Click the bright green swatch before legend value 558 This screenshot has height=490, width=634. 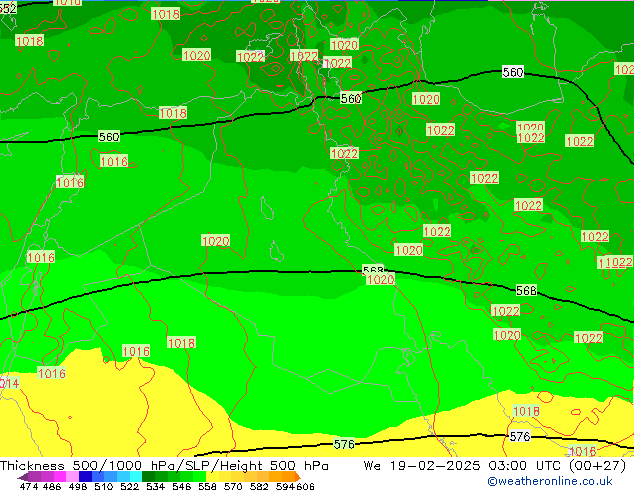pos(199,477)
